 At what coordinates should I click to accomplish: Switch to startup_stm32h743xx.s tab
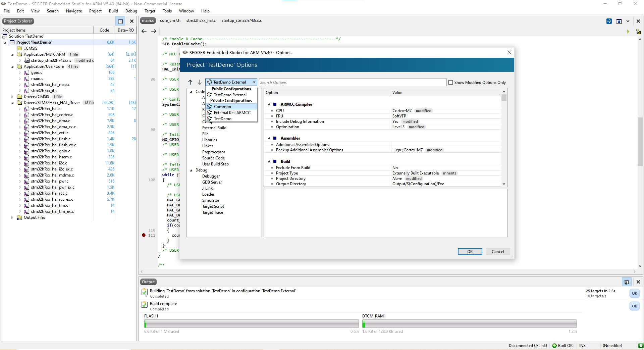click(241, 20)
